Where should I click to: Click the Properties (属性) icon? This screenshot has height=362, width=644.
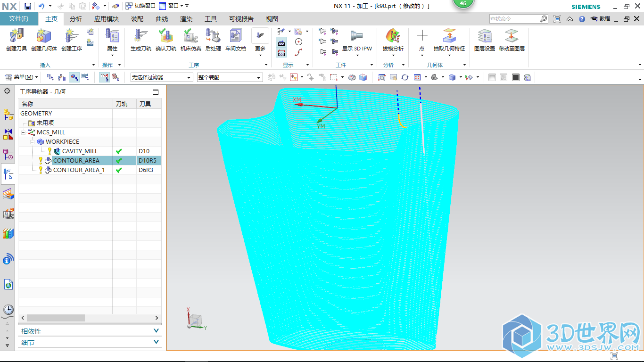(112, 36)
